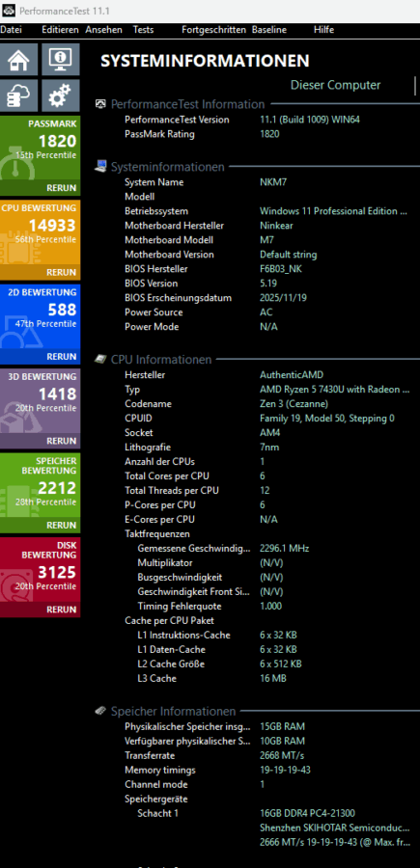Click the Motherboard Version value Default string
Screen dimensions: 420x868
[288, 255]
